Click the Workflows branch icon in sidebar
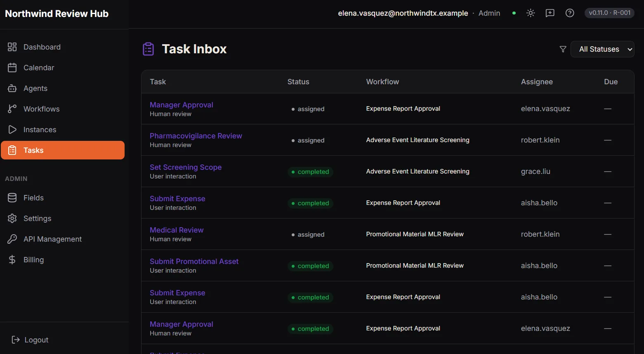The height and width of the screenshot is (354, 644). click(x=12, y=109)
